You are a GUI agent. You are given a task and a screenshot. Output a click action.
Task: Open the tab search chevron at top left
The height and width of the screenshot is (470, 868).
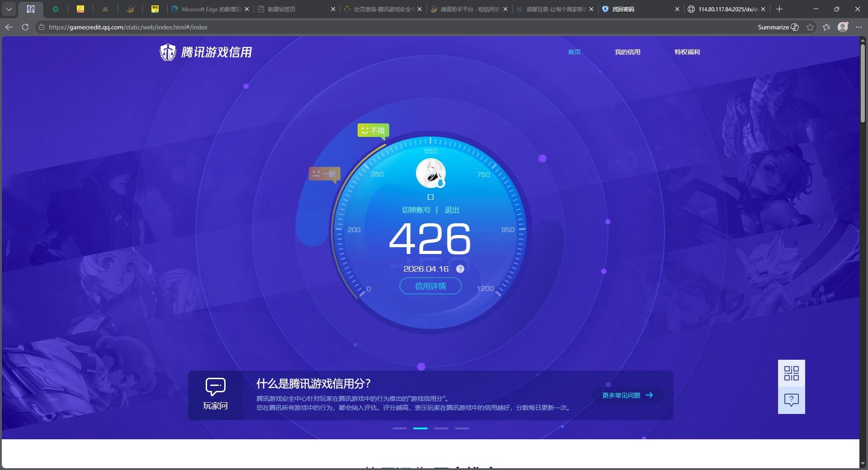point(9,9)
